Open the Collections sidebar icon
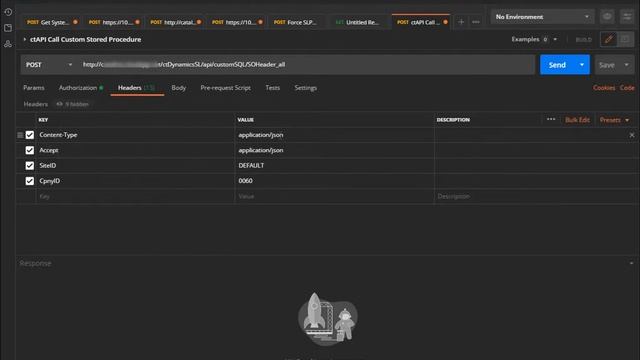Viewport: 640px width, 360px height. (x=8, y=28)
